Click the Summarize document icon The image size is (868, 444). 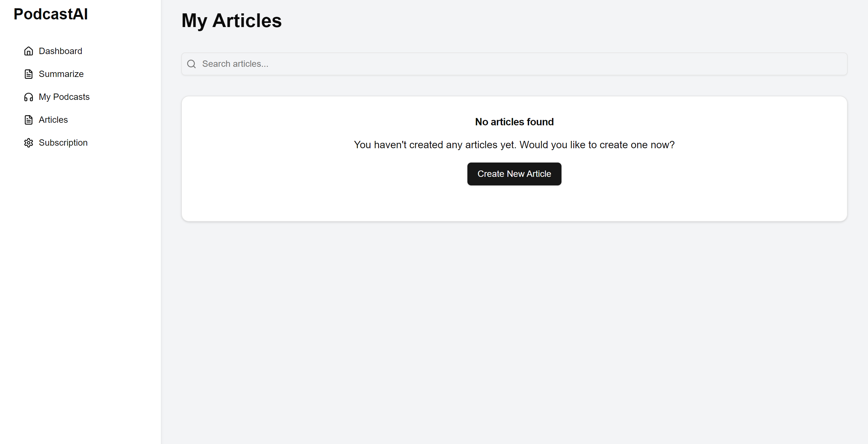point(29,74)
